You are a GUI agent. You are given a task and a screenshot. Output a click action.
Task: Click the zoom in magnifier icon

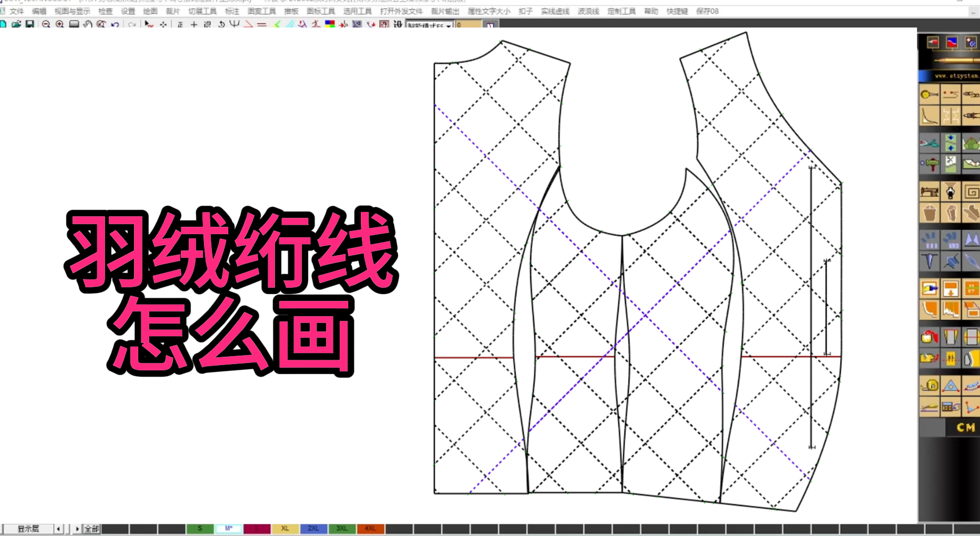pos(60,24)
